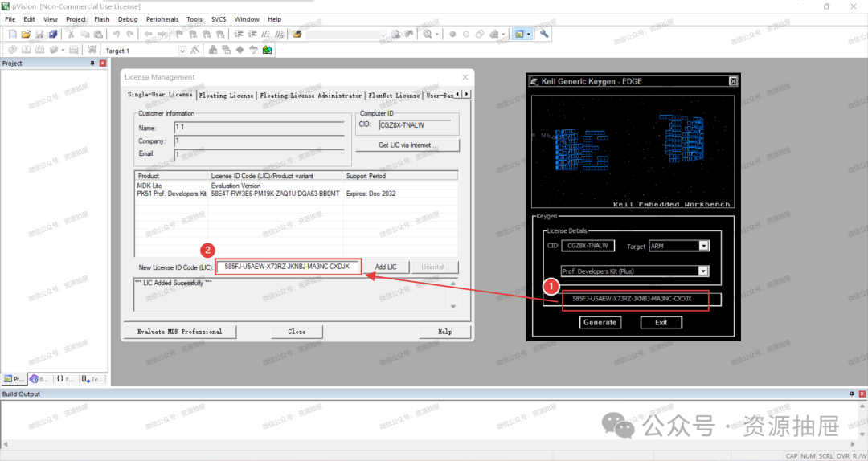Click the Insert Breakpoint red circle icon

(x=452, y=35)
